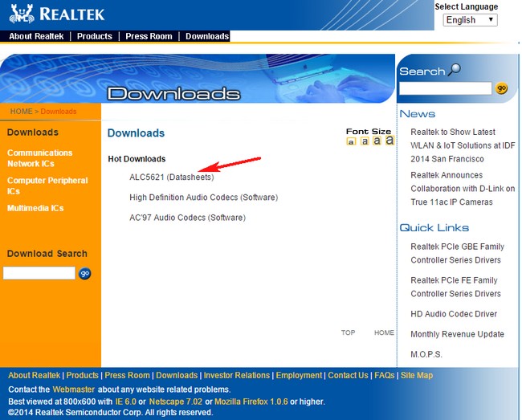Open the Press Room menu in top navigation
Image resolution: width=522 pixels, height=420 pixels.
[149, 36]
